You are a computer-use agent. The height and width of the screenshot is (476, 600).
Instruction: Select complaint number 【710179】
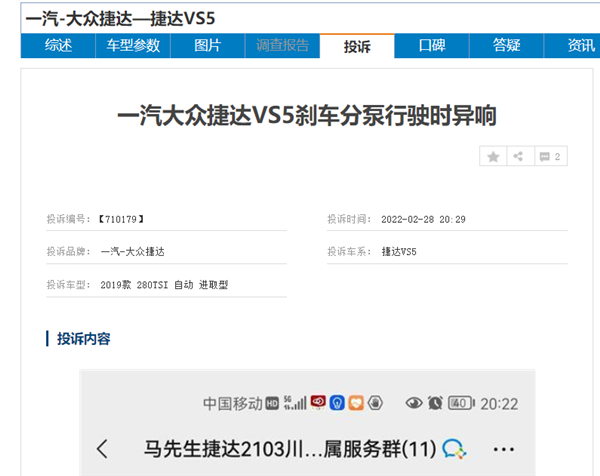(121, 219)
